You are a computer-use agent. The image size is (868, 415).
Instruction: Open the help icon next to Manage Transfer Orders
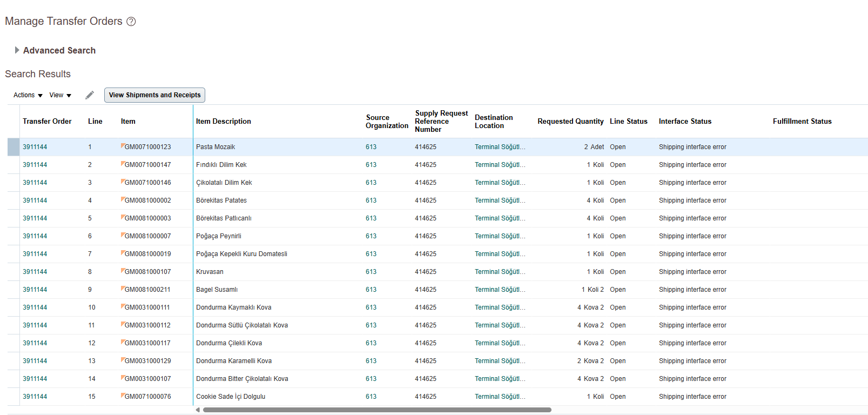coord(131,22)
